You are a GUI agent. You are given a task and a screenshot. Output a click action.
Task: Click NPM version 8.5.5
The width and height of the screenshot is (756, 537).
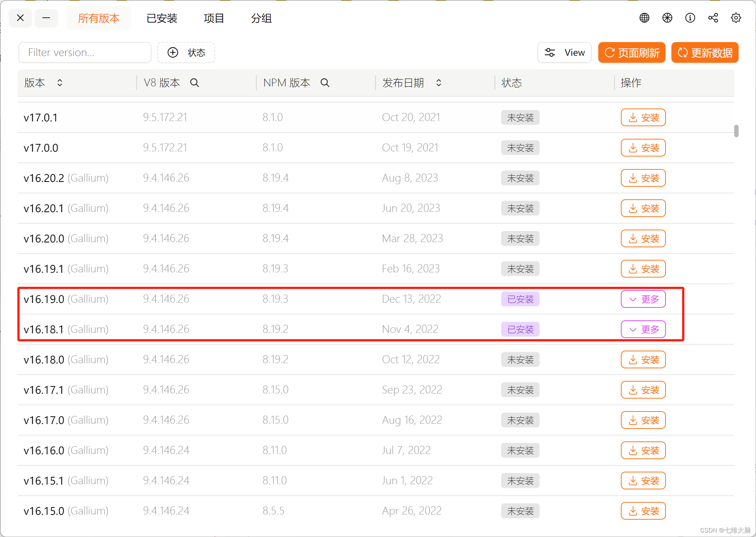point(273,511)
